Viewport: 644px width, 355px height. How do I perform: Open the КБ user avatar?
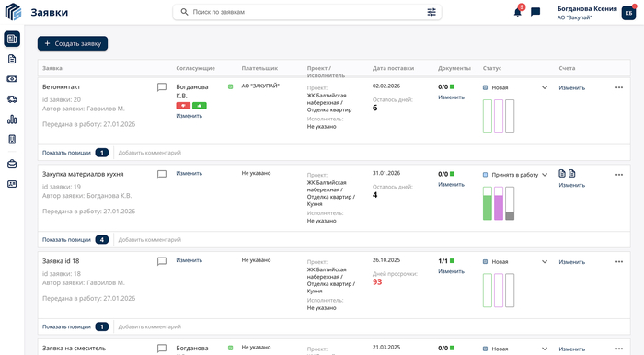coord(628,13)
